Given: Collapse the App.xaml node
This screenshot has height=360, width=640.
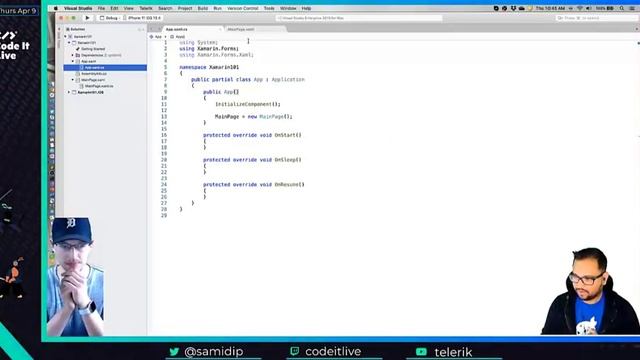Looking at the screenshot, I should coord(73,61).
